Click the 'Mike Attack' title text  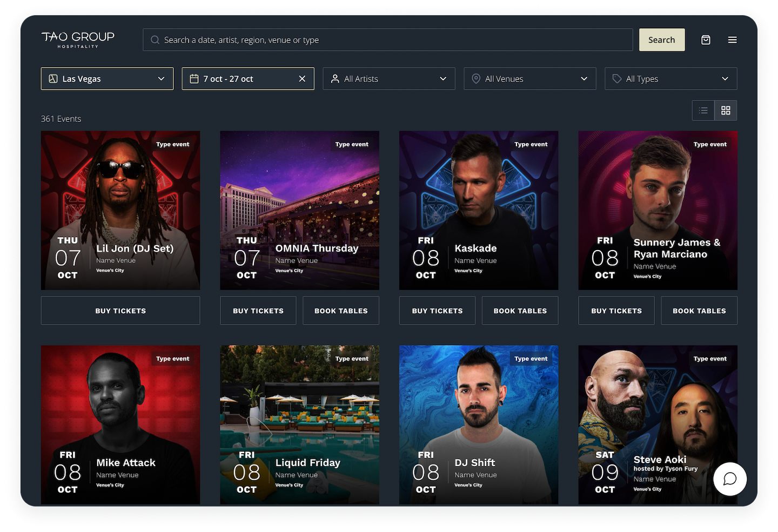pos(126,462)
